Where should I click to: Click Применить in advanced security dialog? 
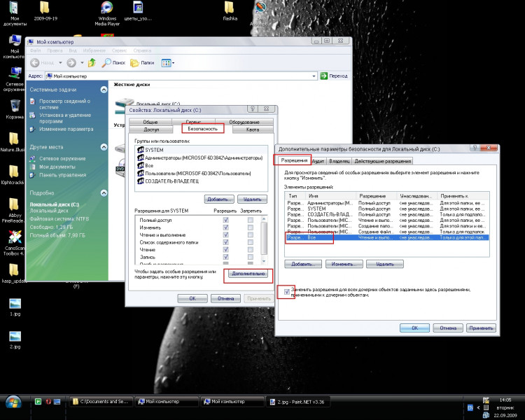(x=481, y=328)
